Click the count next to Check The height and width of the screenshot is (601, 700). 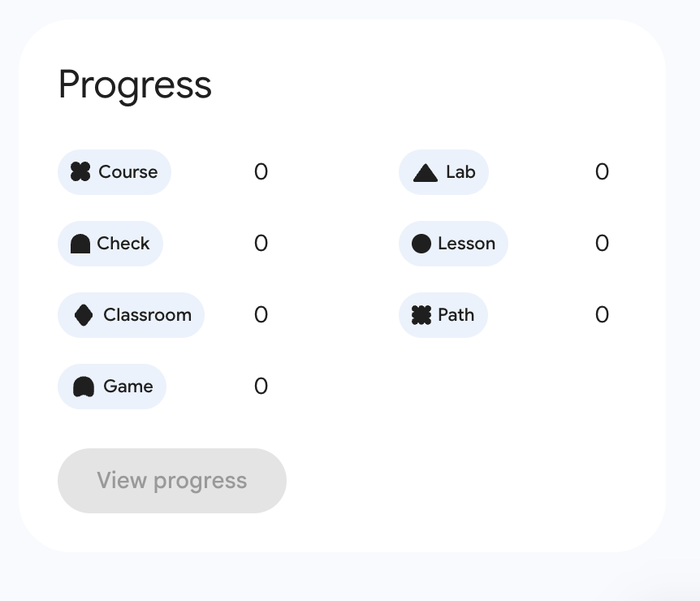pos(261,244)
